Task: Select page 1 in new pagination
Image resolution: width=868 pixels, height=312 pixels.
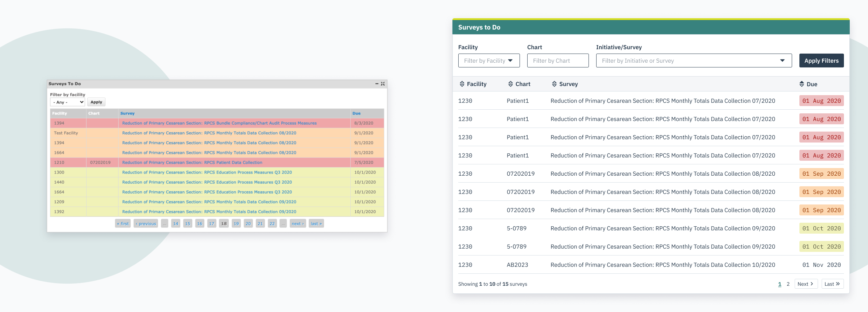Action: [x=780, y=284]
